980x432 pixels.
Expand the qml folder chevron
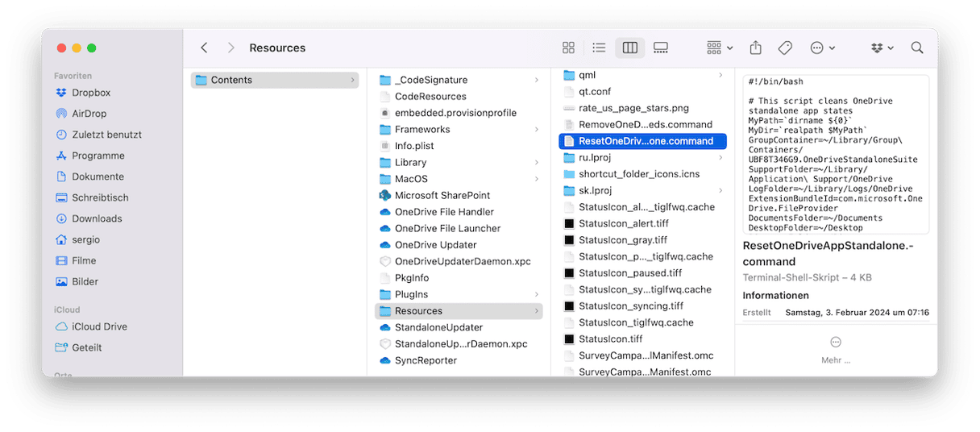point(720,75)
